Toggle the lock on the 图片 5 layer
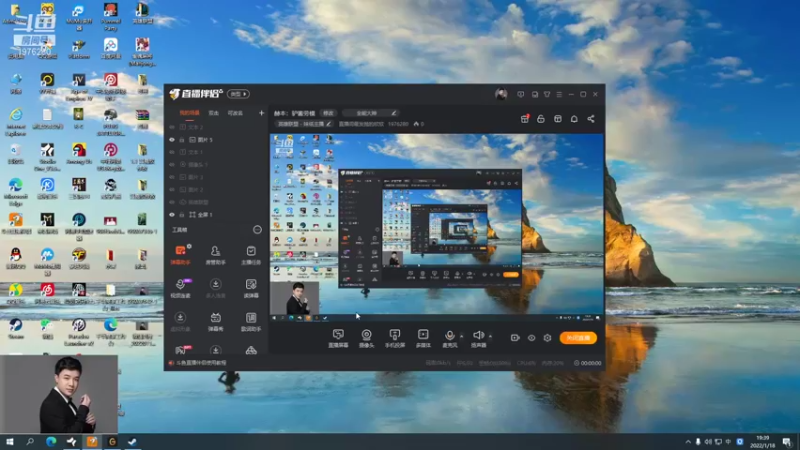The image size is (800, 450). click(x=182, y=140)
